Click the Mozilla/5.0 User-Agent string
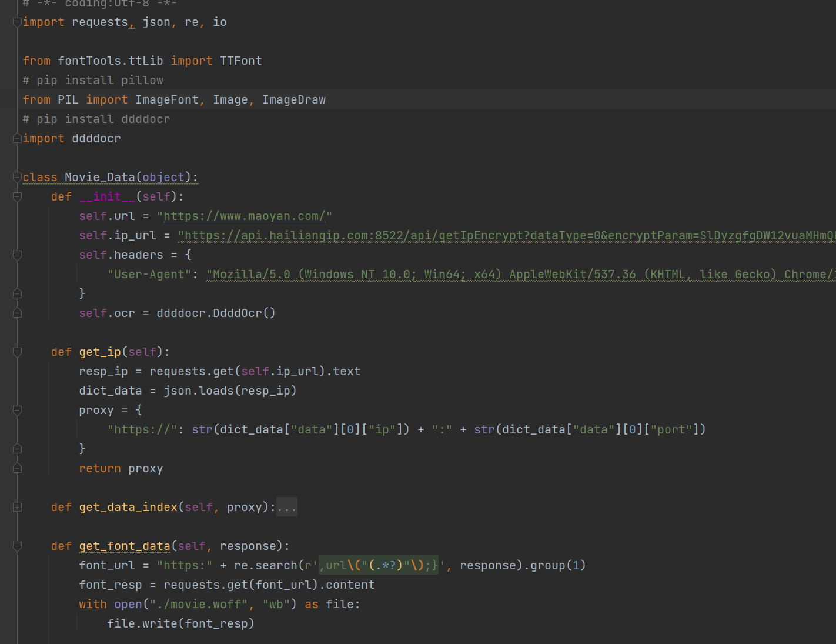Screen dimensions: 836x644 point(521,275)
